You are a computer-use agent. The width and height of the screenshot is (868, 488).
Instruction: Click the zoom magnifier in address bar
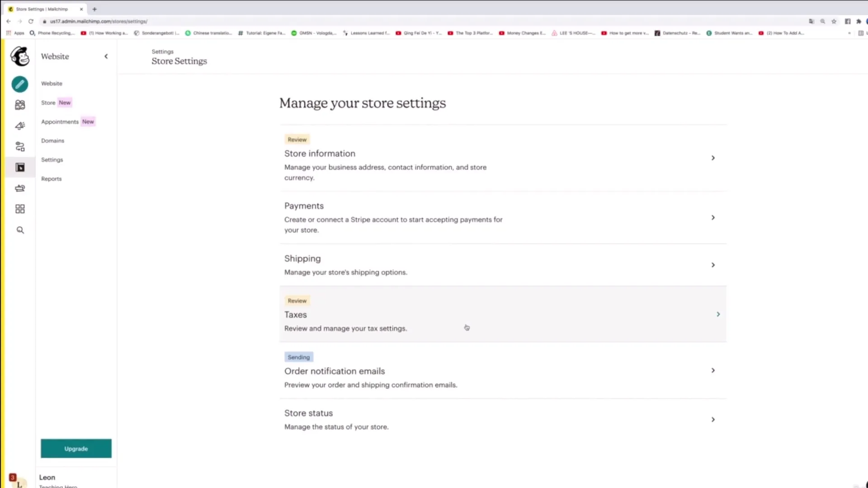click(x=823, y=21)
